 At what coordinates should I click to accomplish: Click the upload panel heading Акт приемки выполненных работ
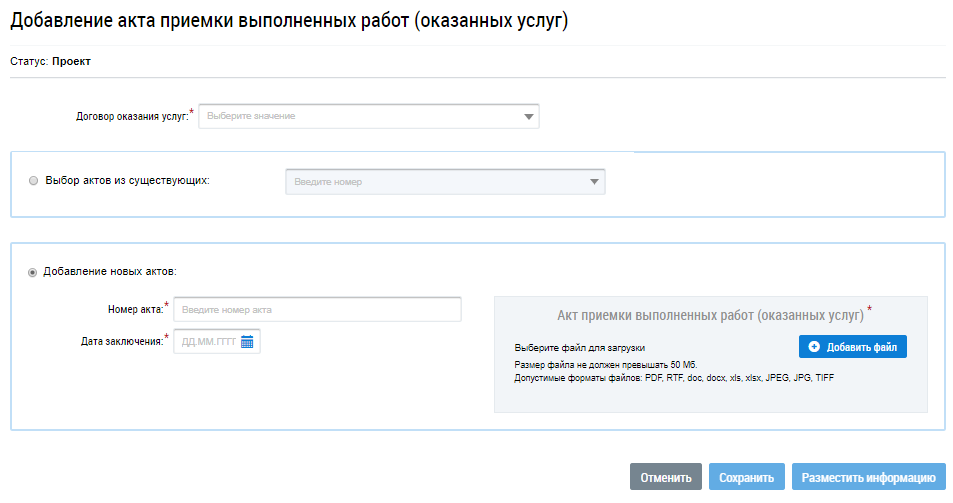pyautogui.click(x=710, y=315)
